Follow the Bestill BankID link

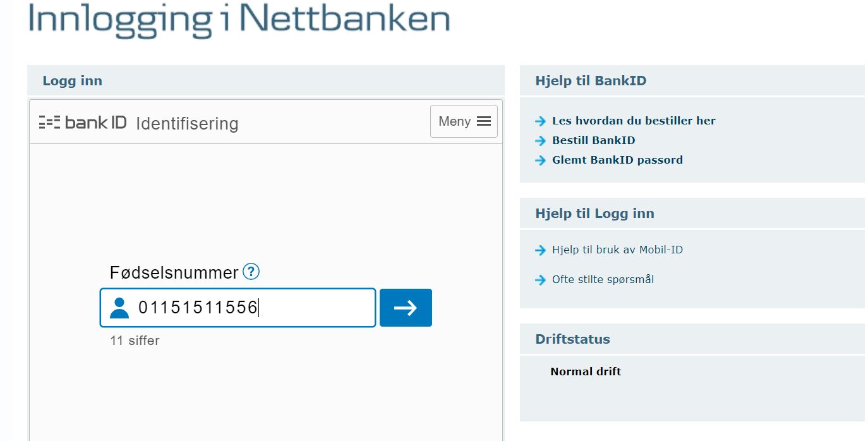coord(593,140)
